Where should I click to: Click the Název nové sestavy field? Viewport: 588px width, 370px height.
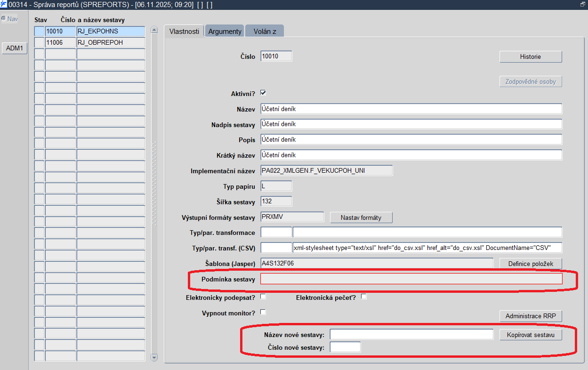(411, 334)
